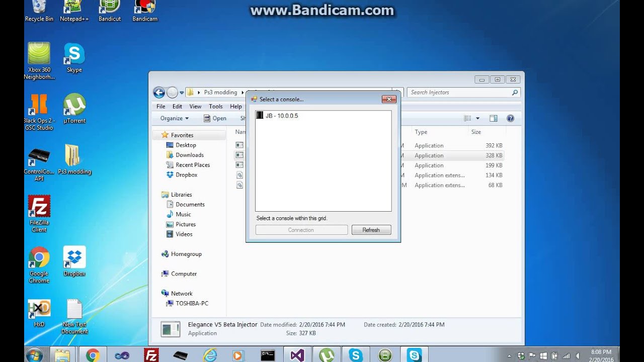Open recent locations dropdown arrow in Explorer

tap(182, 93)
